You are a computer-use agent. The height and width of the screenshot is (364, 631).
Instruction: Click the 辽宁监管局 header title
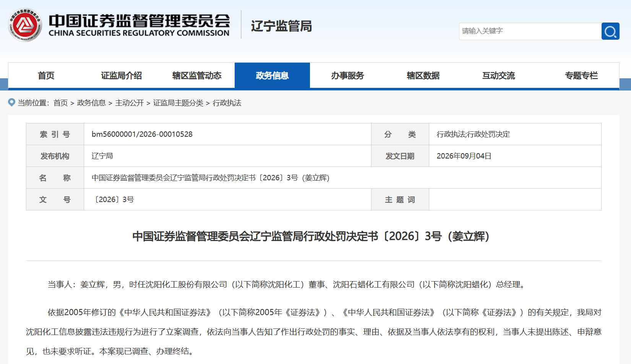[281, 26]
